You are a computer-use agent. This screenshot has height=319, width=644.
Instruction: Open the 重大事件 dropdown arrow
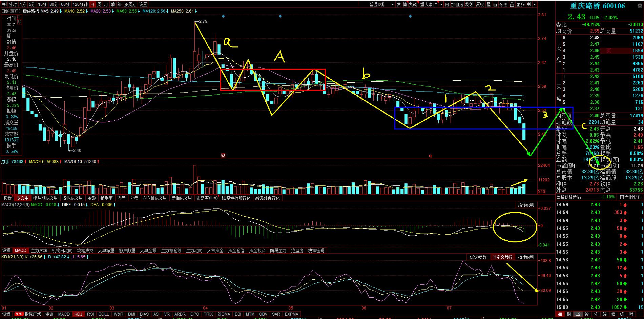pos(441,4)
